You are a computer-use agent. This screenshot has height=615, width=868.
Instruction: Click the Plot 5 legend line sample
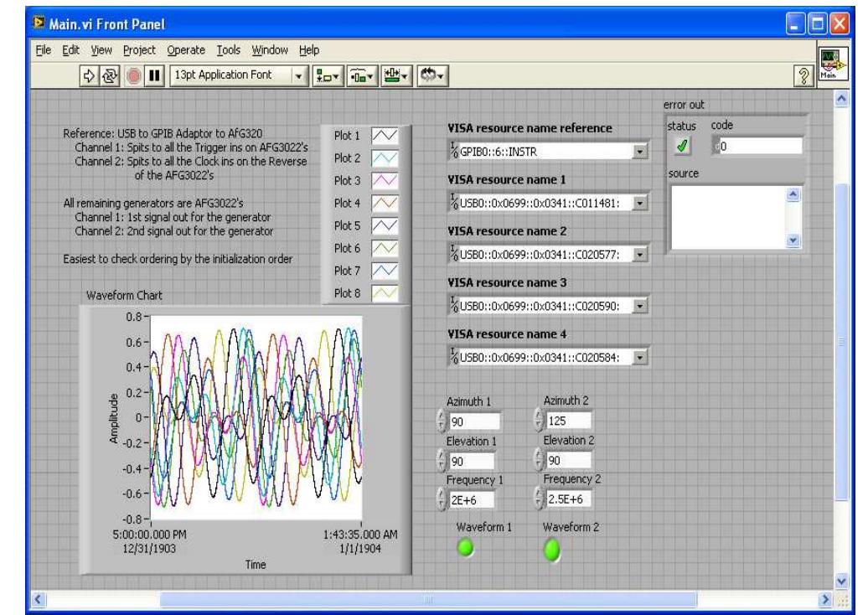point(385,226)
